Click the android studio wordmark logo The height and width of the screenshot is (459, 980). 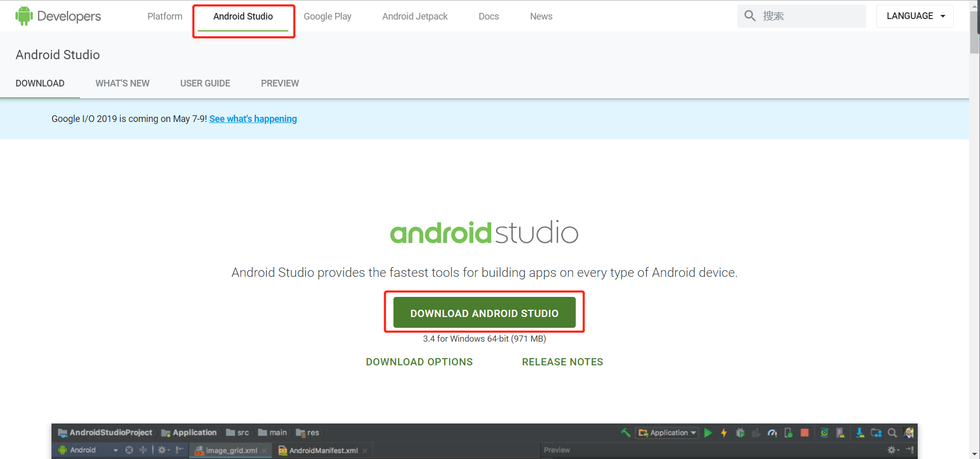point(485,233)
